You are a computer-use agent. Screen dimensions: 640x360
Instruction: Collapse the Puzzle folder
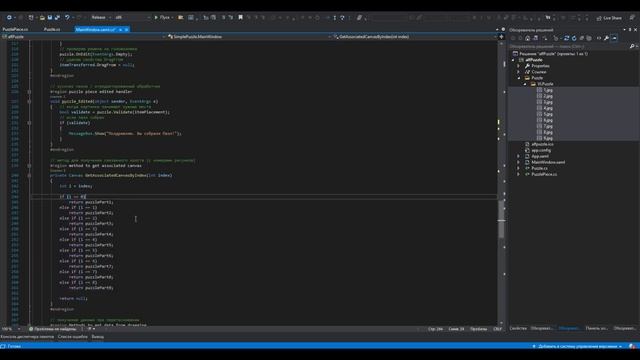[x=519, y=78]
